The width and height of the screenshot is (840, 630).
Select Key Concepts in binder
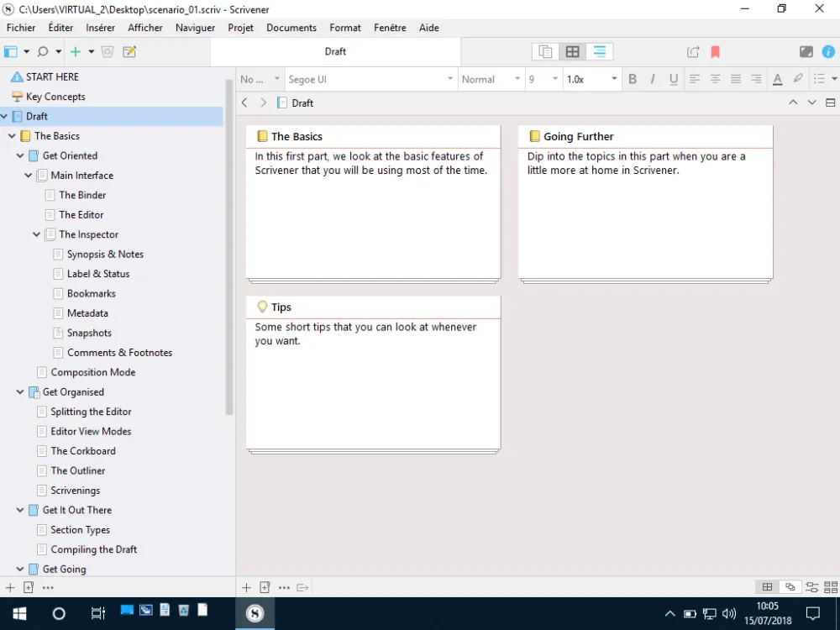point(112,97)
